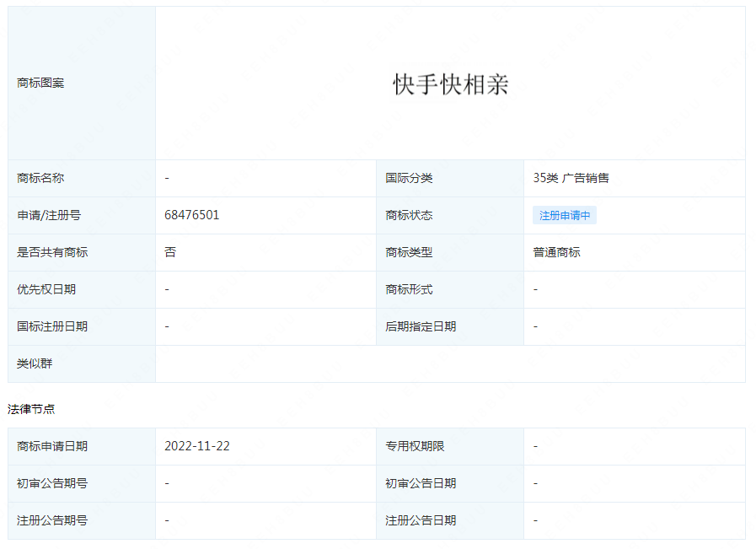756x549 pixels.
Task: Click the 注册公告日期 label
Action: coord(421,520)
